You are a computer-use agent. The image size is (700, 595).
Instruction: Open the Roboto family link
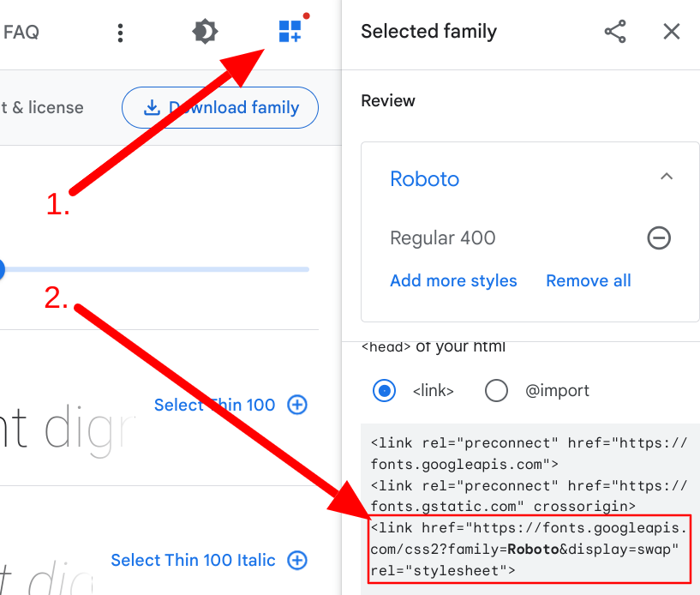coord(425,179)
